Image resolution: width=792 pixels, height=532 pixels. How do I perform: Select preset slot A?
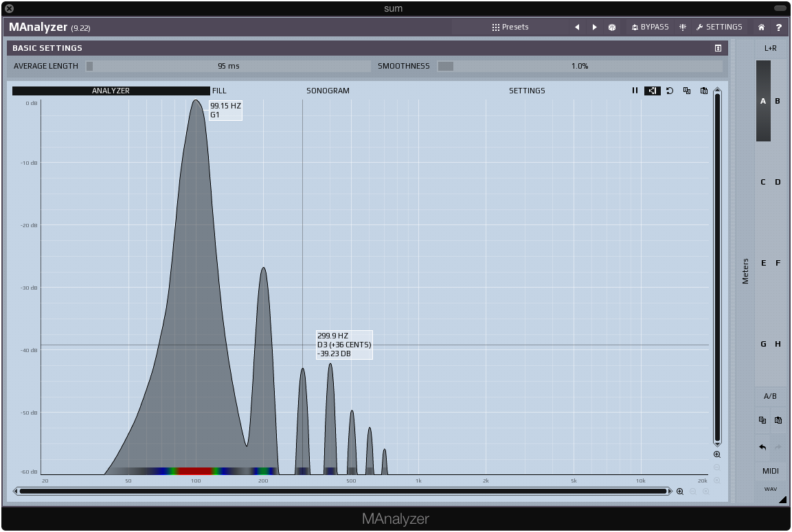[763, 101]
